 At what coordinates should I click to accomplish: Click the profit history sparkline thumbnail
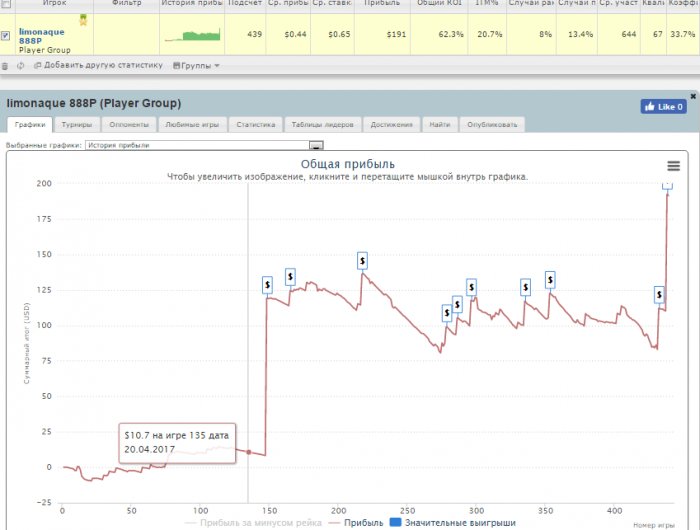(x=192, y=35)
